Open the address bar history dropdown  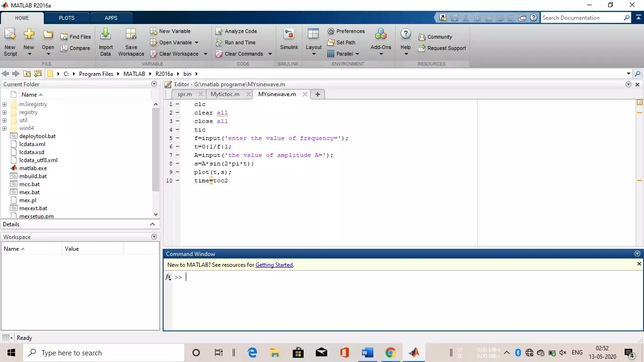629,74
